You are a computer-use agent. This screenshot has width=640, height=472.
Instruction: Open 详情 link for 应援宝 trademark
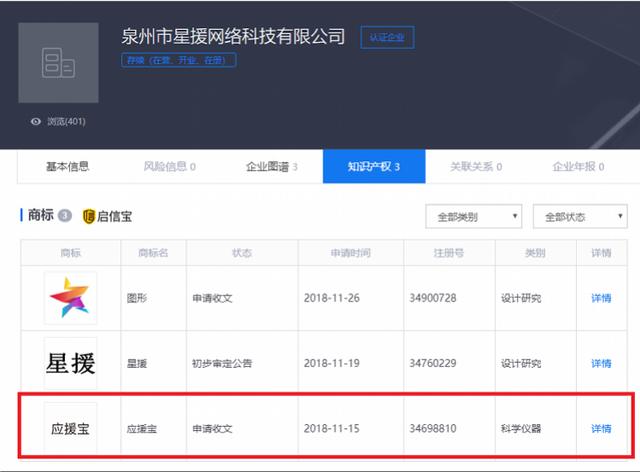click(x=601, y=429)
